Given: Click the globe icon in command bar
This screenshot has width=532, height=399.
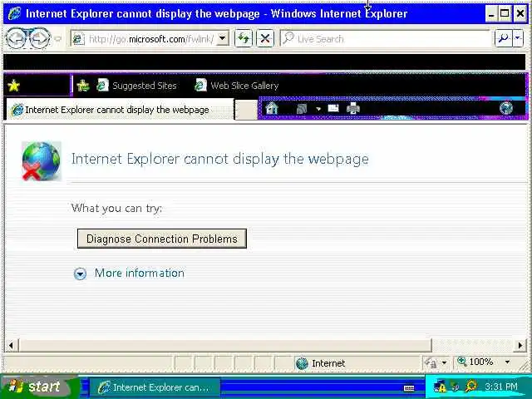Looking at the screenshot, I should tap(506, 108).
